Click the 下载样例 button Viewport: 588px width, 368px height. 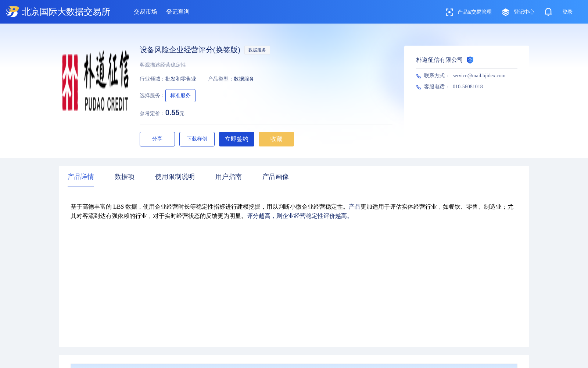197,139
